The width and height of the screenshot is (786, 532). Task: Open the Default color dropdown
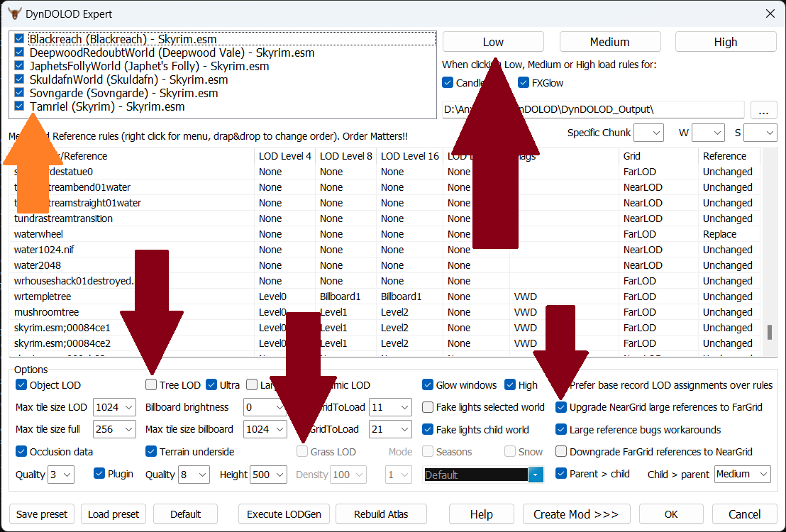click(x=536, y=475)
